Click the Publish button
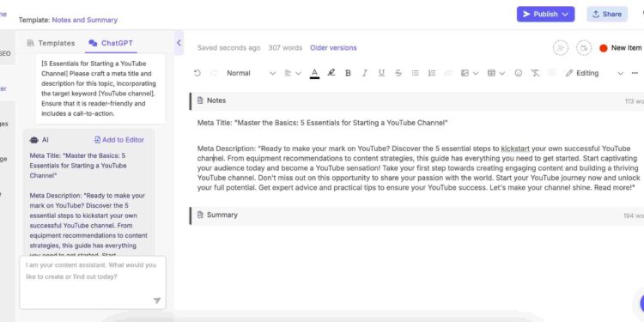644x322 pixels. tap(545, 14)
